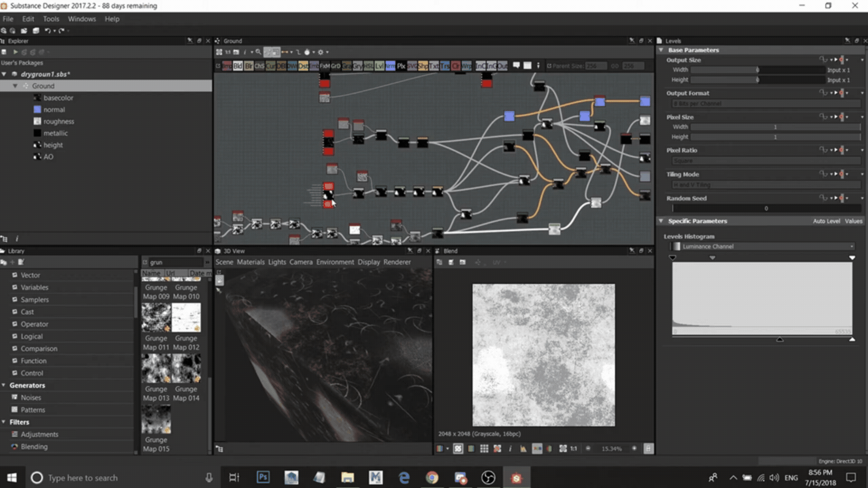Zoom out in the 2D view
The image size is (868, 488).
click(x=588, y=449)
